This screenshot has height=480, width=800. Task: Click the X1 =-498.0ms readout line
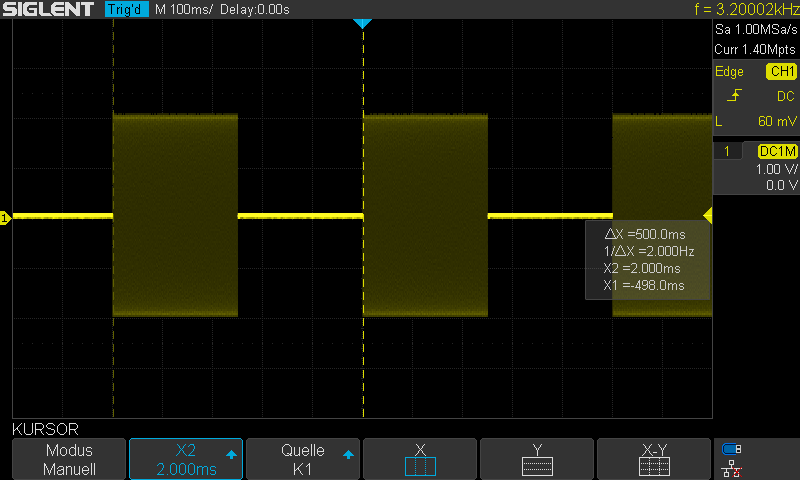644,285
